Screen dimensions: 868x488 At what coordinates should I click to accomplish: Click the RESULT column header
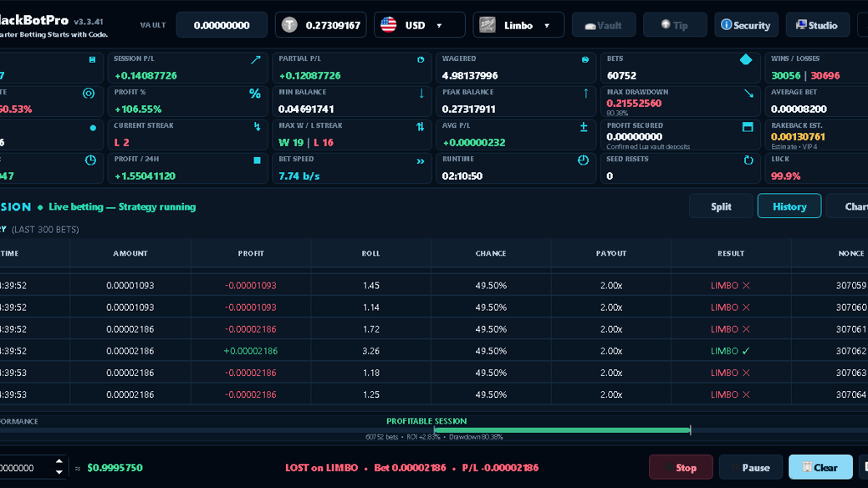pyautogui.click(x=731, y=253)
